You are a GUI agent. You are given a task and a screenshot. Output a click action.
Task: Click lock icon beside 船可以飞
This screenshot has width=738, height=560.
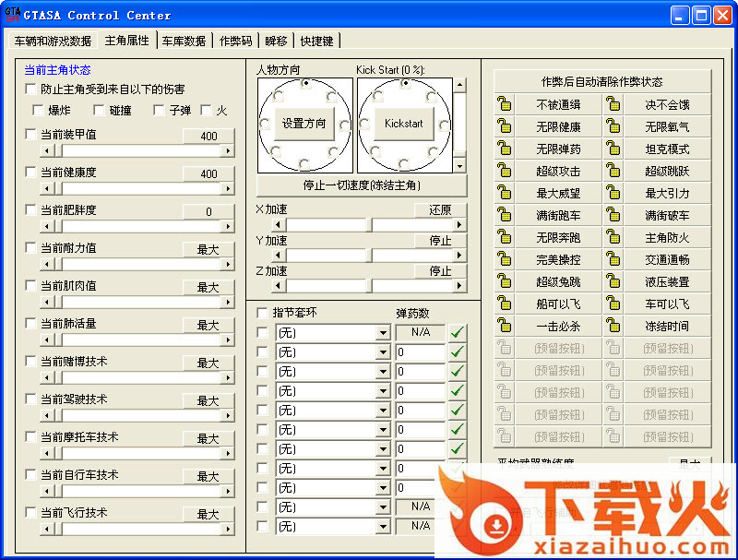505,303
